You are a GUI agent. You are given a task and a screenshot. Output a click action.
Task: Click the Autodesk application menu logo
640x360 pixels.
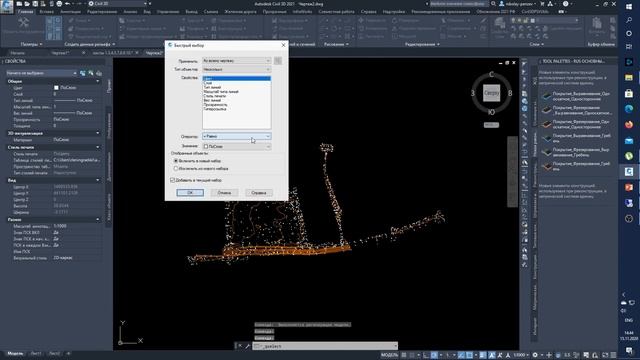pos(7,7)
